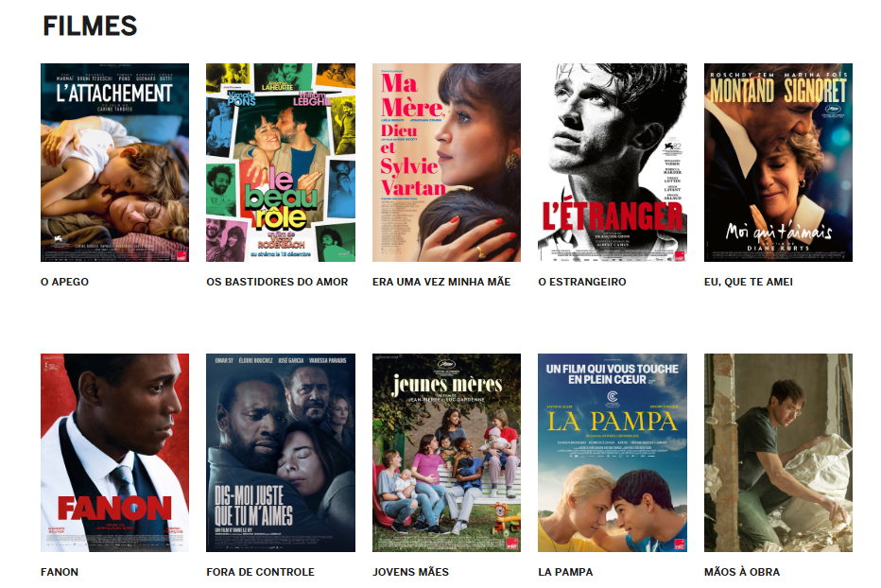The width and height of the screenshot is (881, 588).
Task: Open the Ma Mère, Dieu et Sylvie Vartan poster
Action: (x=446, y=163)
